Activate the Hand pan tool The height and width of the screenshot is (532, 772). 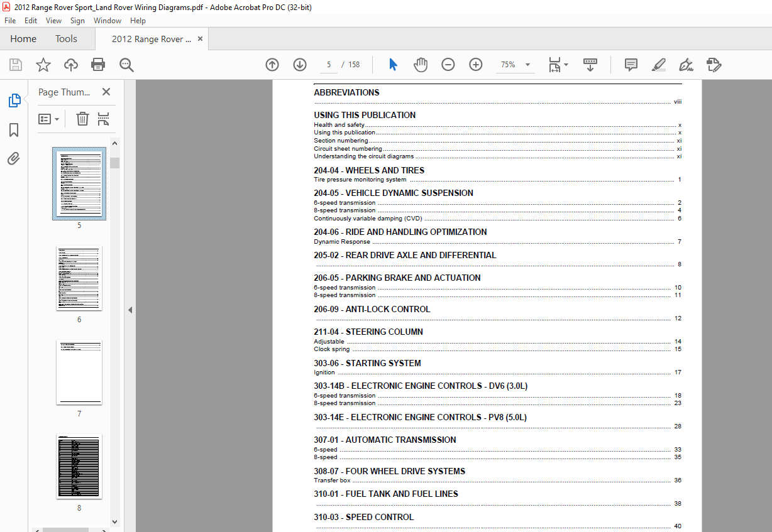[421, 65]
